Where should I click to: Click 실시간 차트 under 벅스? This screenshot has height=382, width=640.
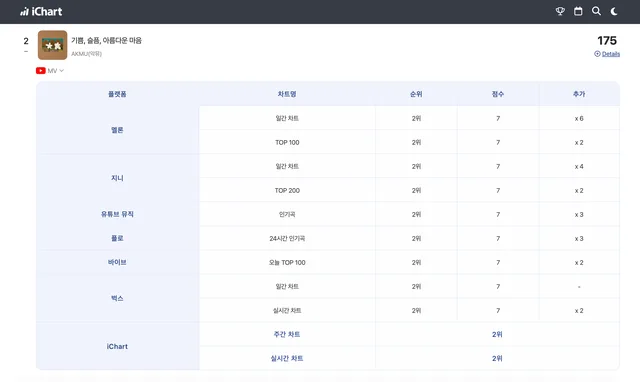point(287,311)
